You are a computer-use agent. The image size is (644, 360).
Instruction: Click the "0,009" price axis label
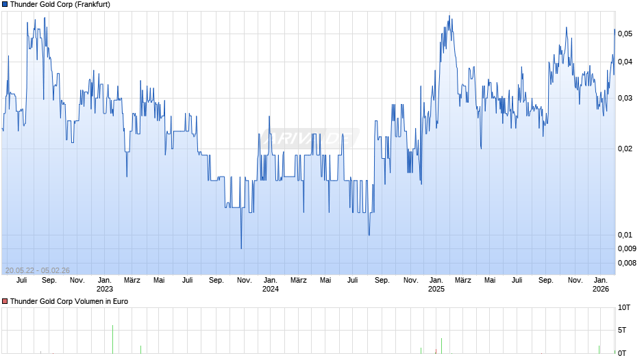coord(627,248)
